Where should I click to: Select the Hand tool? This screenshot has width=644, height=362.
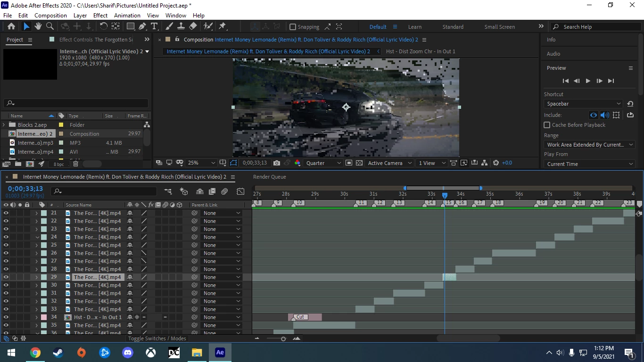pyautogui.click(x=38, y=26)
